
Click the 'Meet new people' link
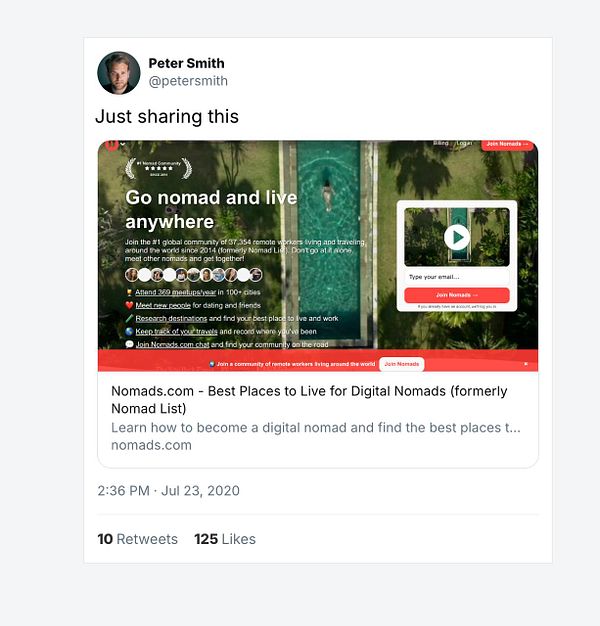(163, 305)
